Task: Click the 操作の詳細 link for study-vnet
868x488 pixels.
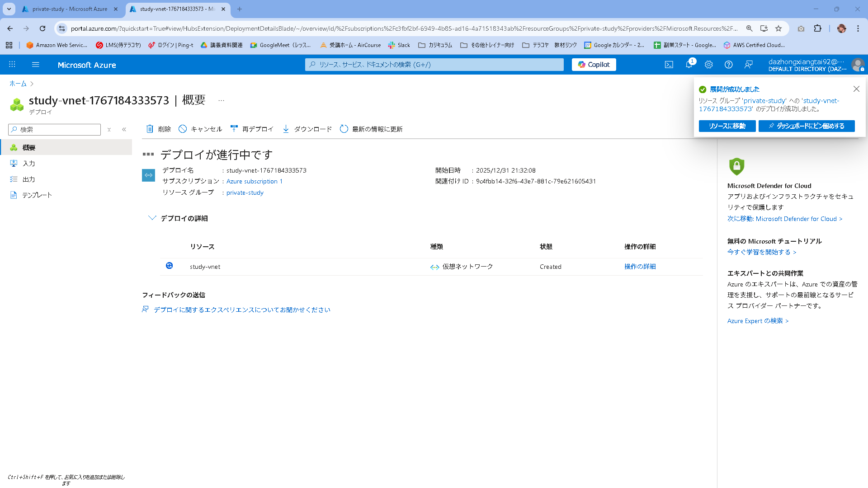Action: pos(640,267)
